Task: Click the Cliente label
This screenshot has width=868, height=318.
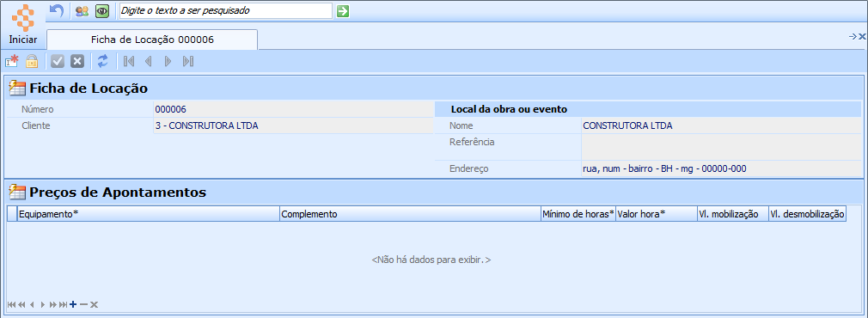Action: click(36, 125)
